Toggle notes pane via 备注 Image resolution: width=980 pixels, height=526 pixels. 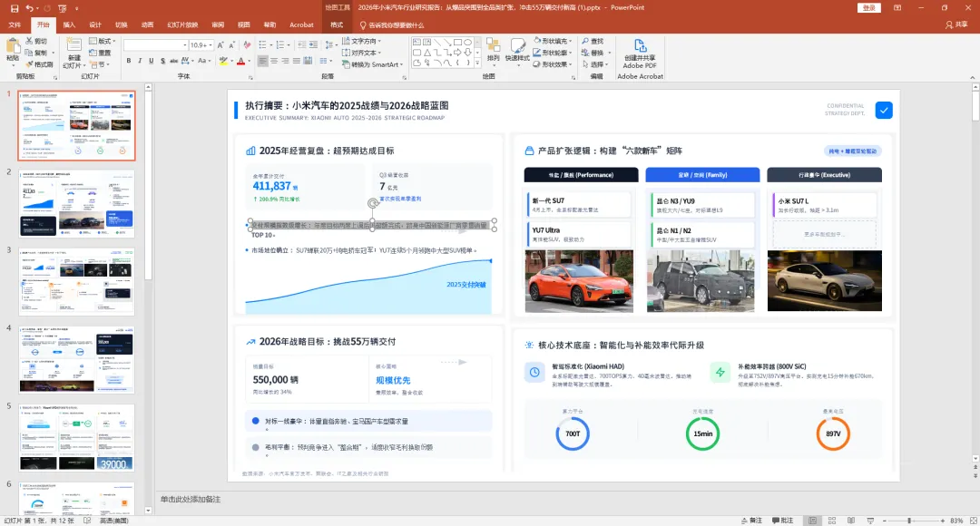[751, 521]
